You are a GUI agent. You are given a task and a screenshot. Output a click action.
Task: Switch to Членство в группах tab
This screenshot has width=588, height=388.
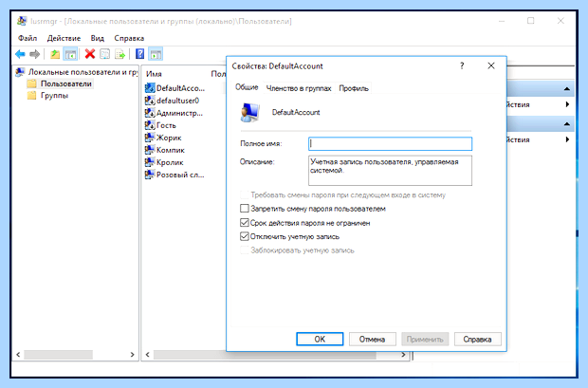299,88
